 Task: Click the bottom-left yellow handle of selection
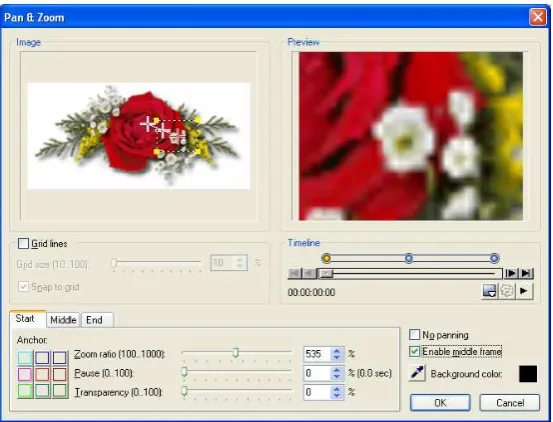157,152
